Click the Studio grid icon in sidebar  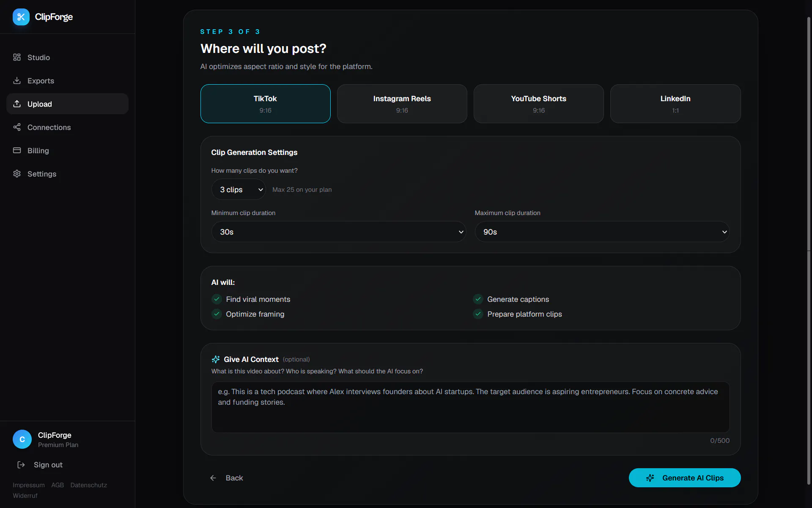pos(17,57)
